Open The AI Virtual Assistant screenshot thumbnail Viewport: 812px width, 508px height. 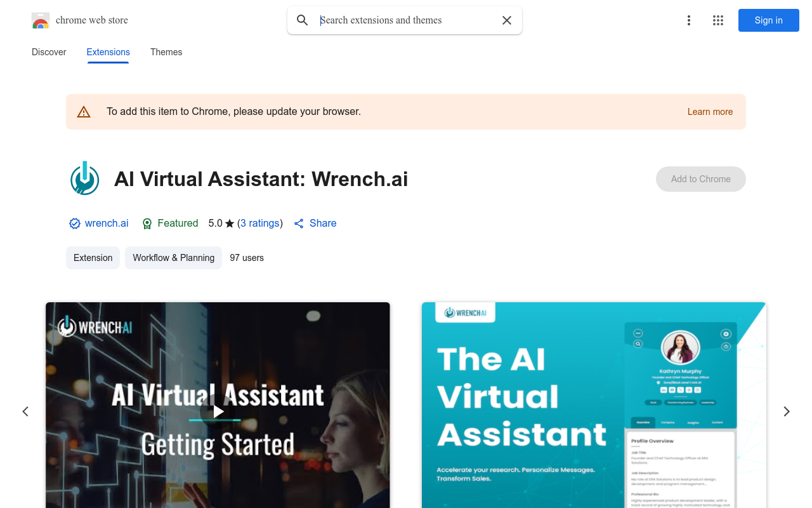click(x=594, y=405)
